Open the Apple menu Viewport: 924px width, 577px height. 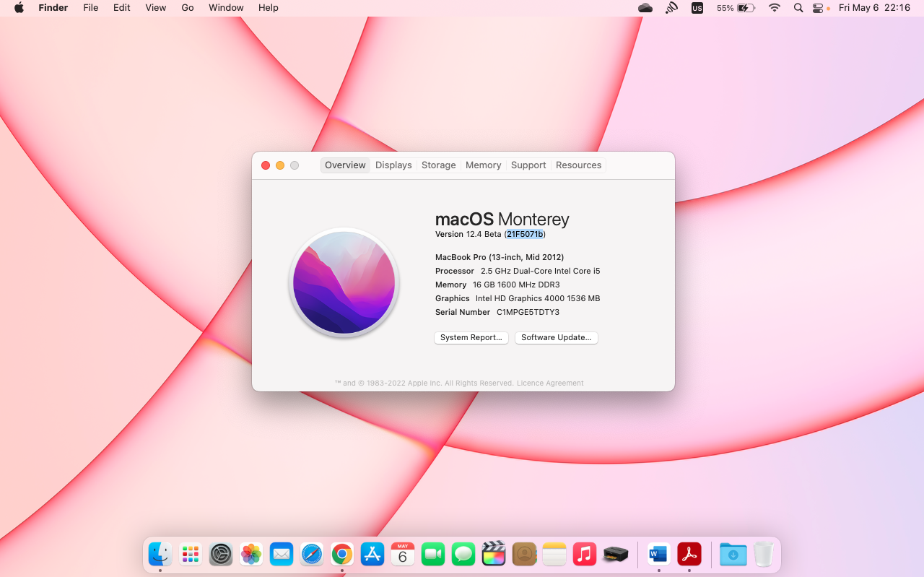(19, 8)
